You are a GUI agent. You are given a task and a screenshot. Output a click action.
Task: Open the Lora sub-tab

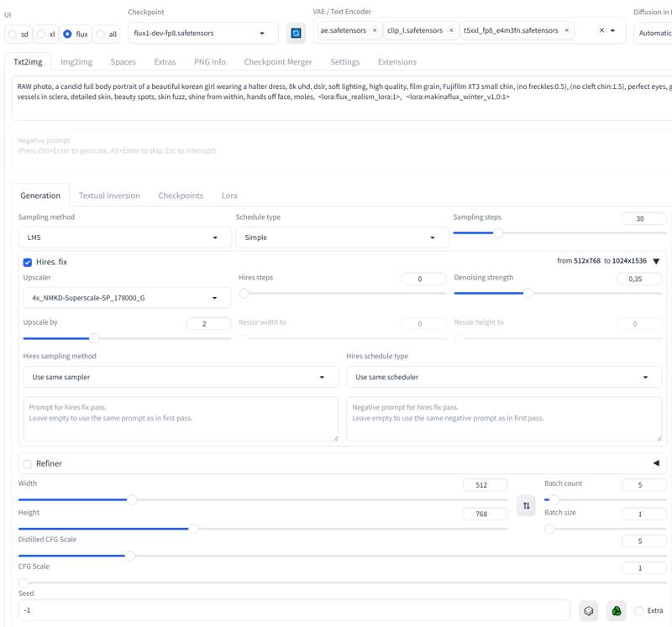[229, 196]
